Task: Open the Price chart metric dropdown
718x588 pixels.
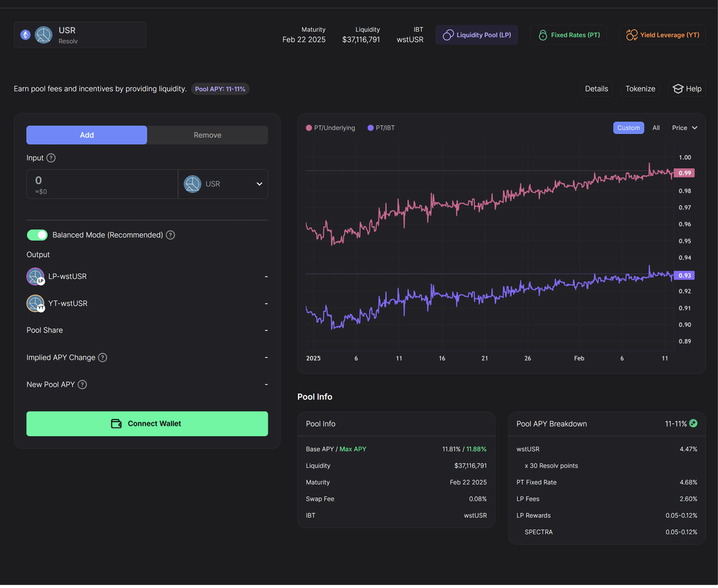Action: coord(684,127)
